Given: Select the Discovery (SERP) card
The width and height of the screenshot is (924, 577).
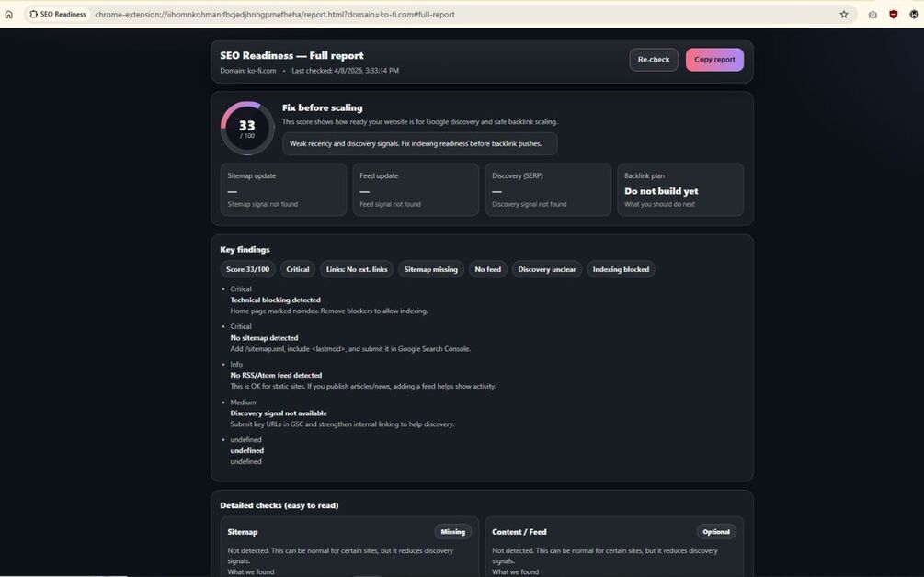Looking at the screenshot, I should click(548, 189).
